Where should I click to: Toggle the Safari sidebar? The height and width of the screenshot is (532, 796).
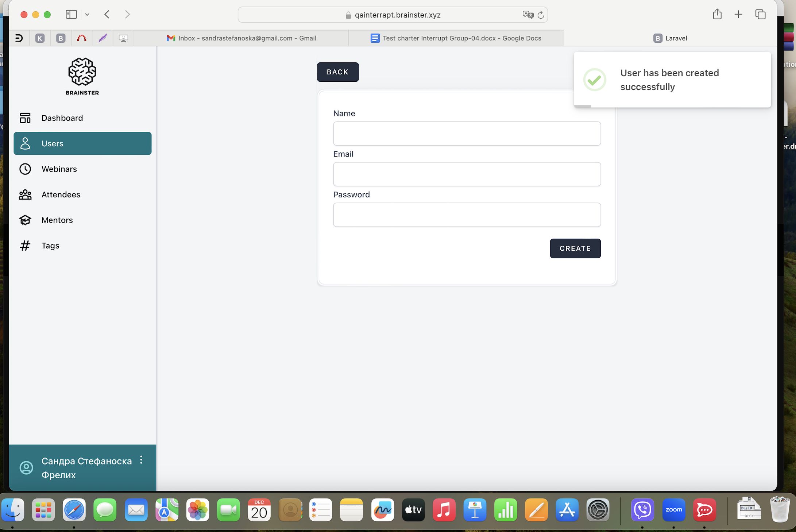point(71,15)
